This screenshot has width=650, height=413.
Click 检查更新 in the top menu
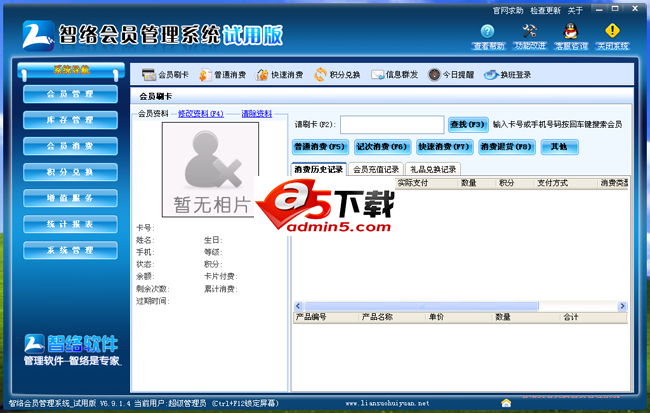click(545, 11)
